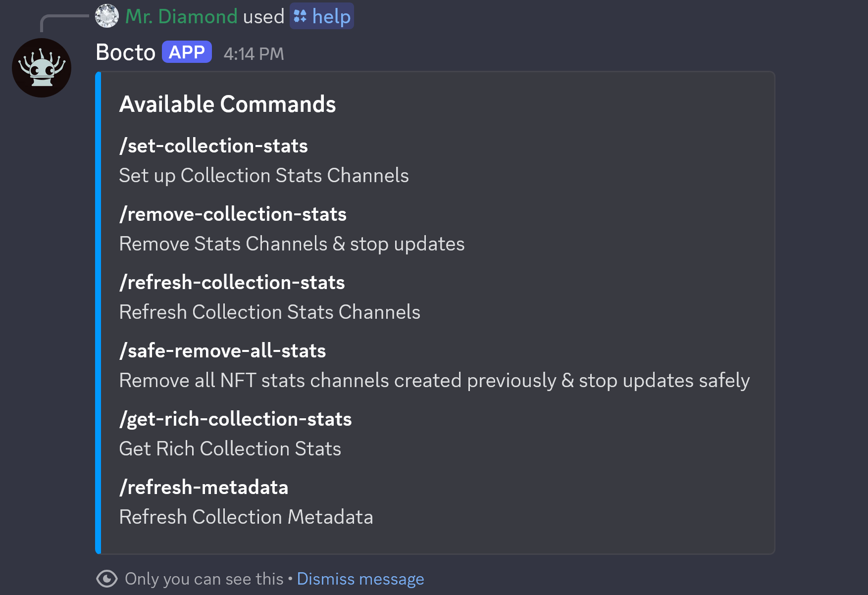Click the APP badge next to Bocto
The image size is (868, 595).
[x=187, y=52]
